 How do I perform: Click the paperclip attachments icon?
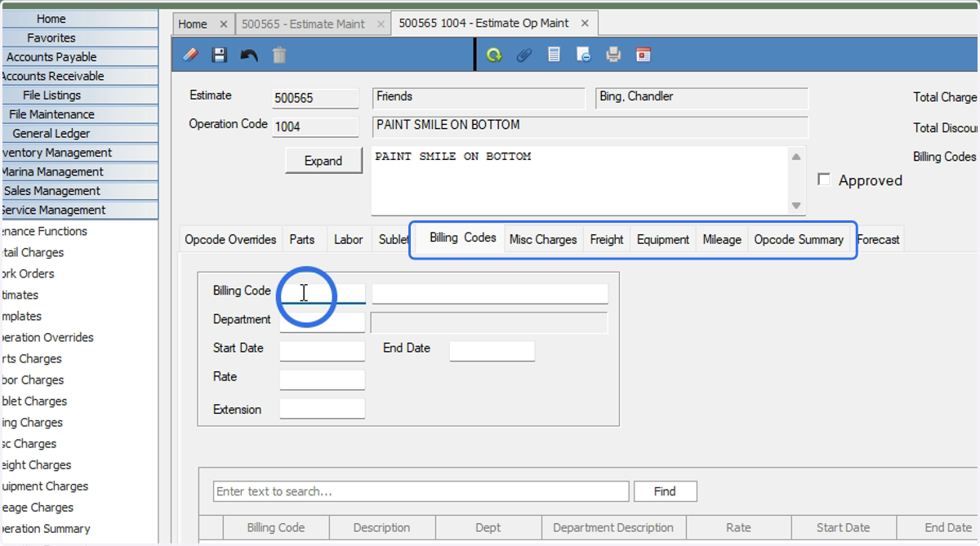pyautogui.click(x=524, y=55)
